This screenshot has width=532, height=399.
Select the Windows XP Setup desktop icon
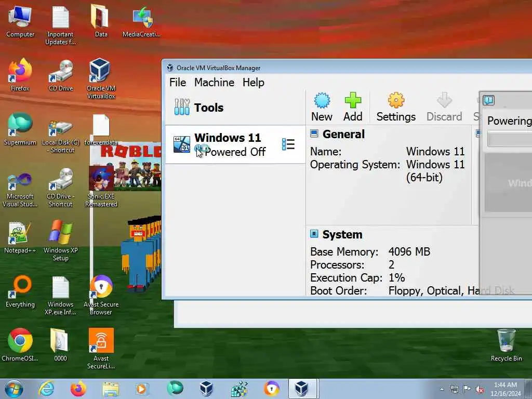(x=60, y=241)
